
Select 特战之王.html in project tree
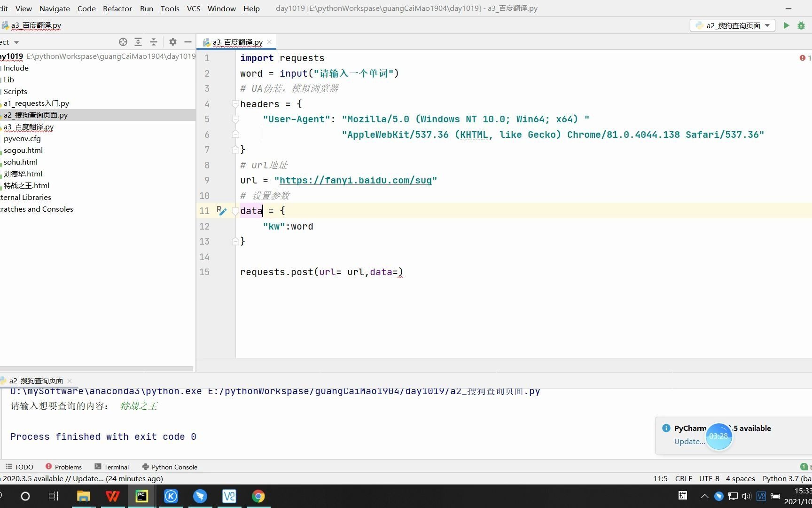pos(26,185)
